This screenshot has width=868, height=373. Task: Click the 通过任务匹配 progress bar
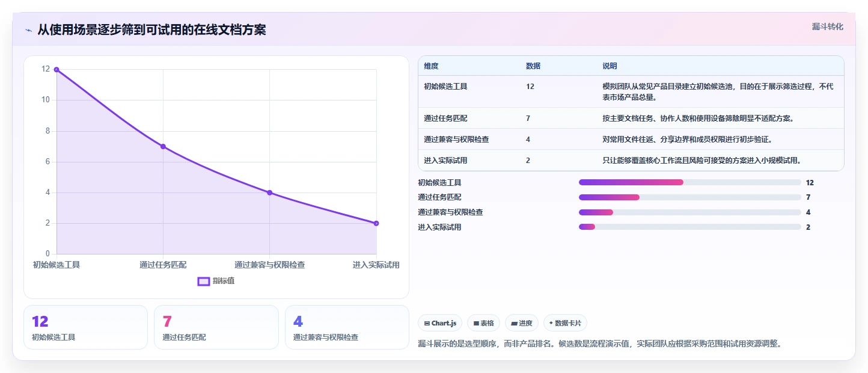point(689,197)
